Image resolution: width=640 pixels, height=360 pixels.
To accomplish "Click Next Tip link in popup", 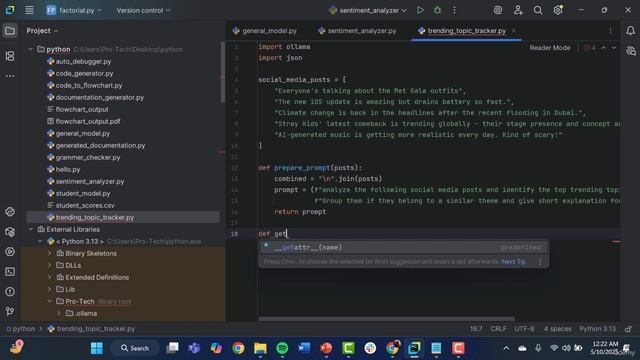I will click(x=513, y=262).
